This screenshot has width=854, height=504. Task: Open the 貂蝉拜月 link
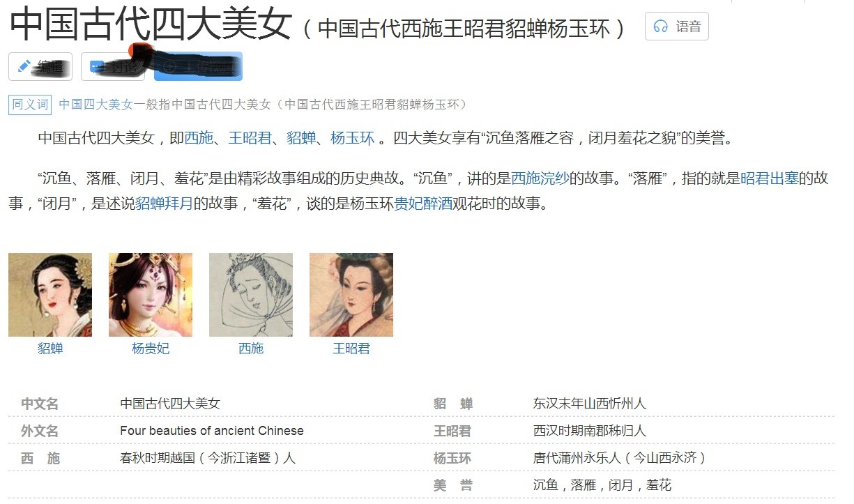(165, 204)
